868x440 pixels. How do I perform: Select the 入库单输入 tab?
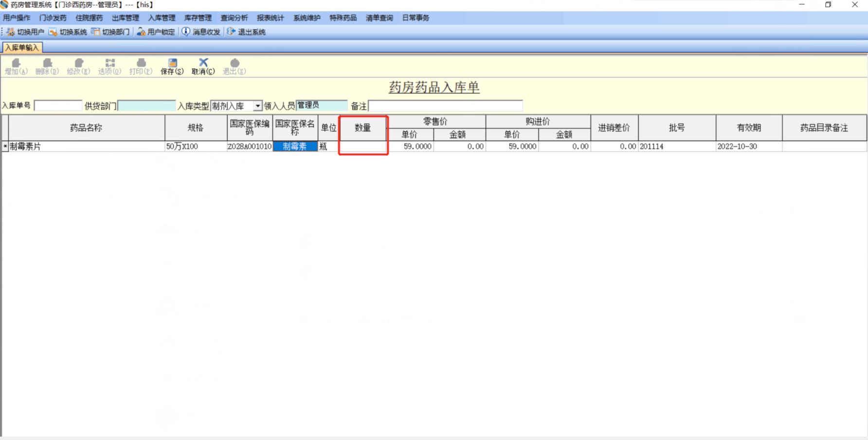pos(22,48)
